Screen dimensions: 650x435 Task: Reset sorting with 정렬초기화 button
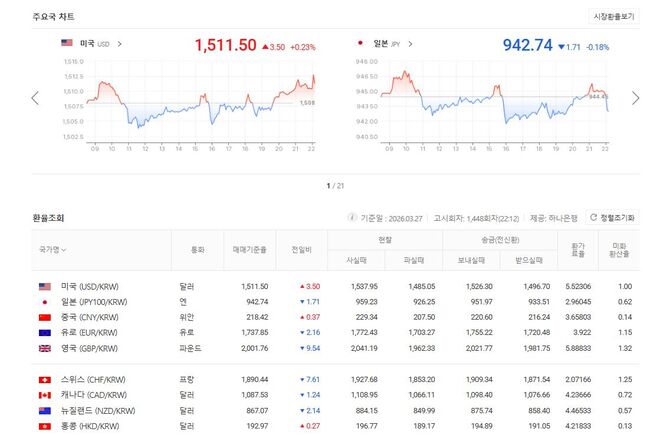click(612, 217)
